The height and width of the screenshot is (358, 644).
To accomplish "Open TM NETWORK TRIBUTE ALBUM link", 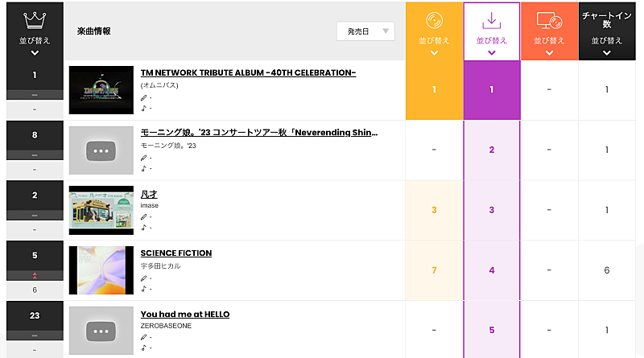I will point(248,72).
